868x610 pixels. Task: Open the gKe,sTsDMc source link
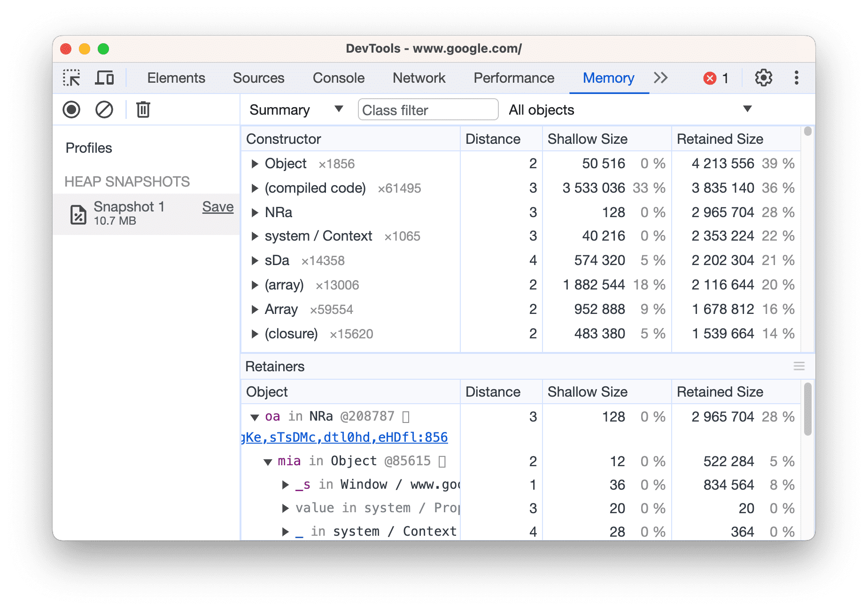(343, 437)
